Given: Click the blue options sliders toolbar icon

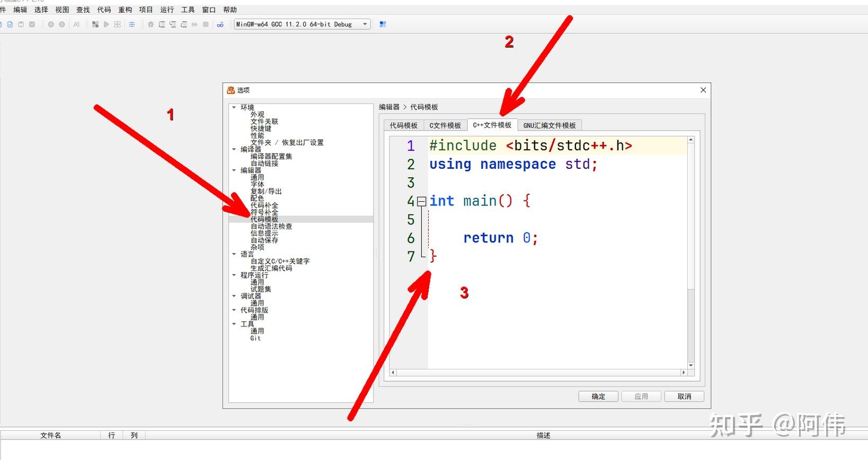Looking at the screenshot, I should (x=132, y=24).
